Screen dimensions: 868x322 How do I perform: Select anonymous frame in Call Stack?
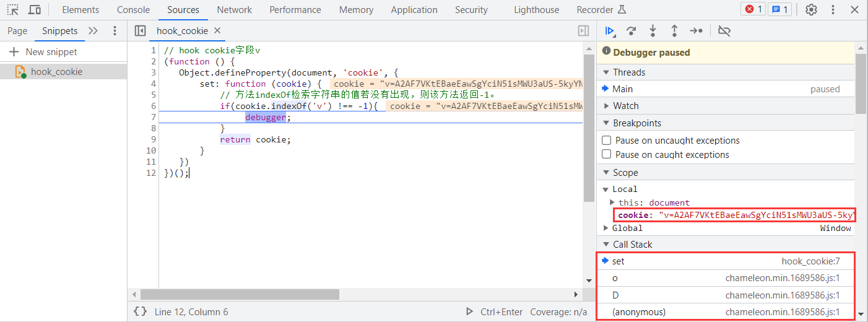click(x=640, y=312)
